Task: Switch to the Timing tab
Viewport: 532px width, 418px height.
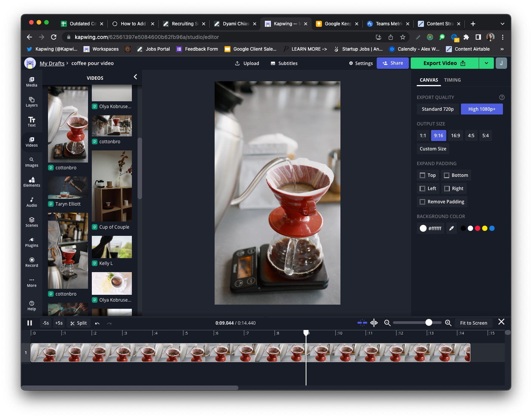Action: click(452, 80)
